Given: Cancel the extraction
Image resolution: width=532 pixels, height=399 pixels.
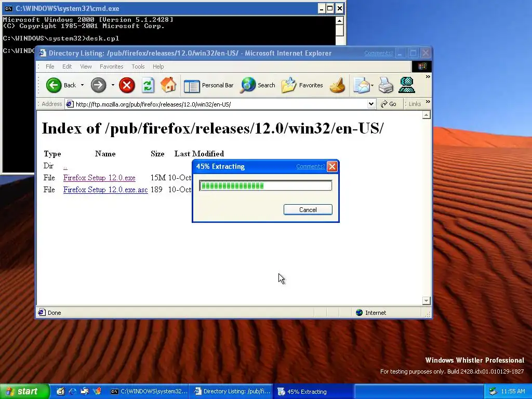Looking at the screenshot, I should click(308, 210).
